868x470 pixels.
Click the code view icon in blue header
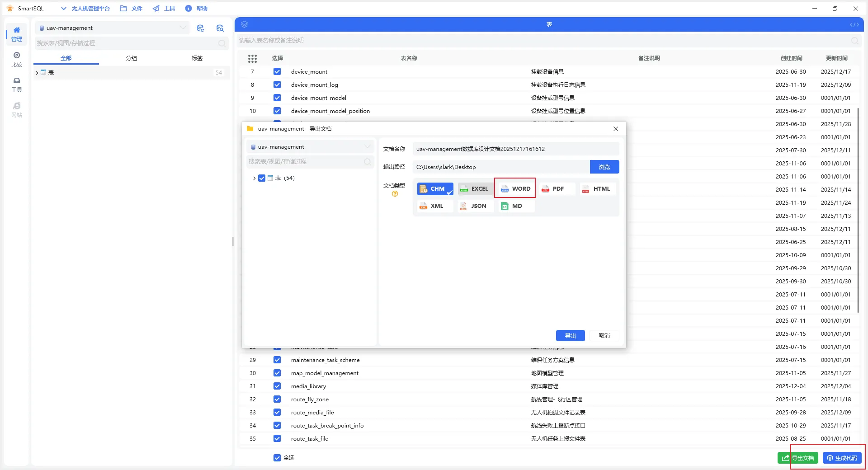[854, 24]
